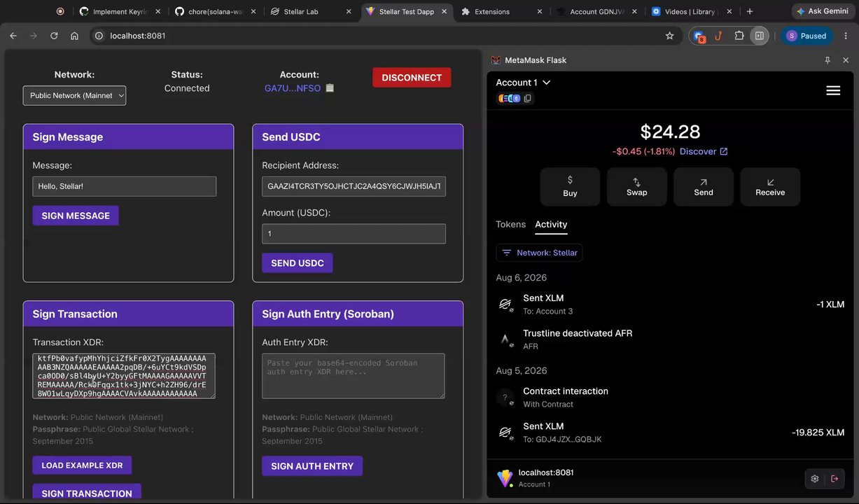Switch to the Tokens tab
This screenshot has height=504, width=859.
pos(510,225)
